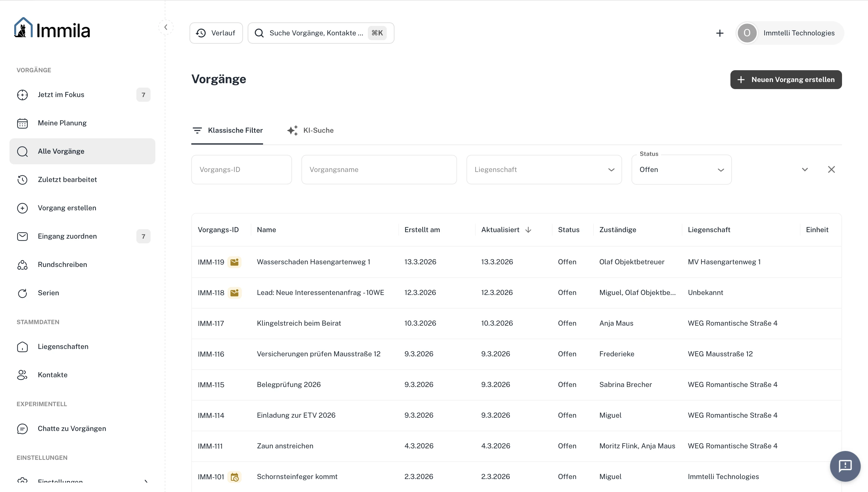Open the Verlauf history button
The width and height of the screenshot is (868, 492).
coord(216,33)
